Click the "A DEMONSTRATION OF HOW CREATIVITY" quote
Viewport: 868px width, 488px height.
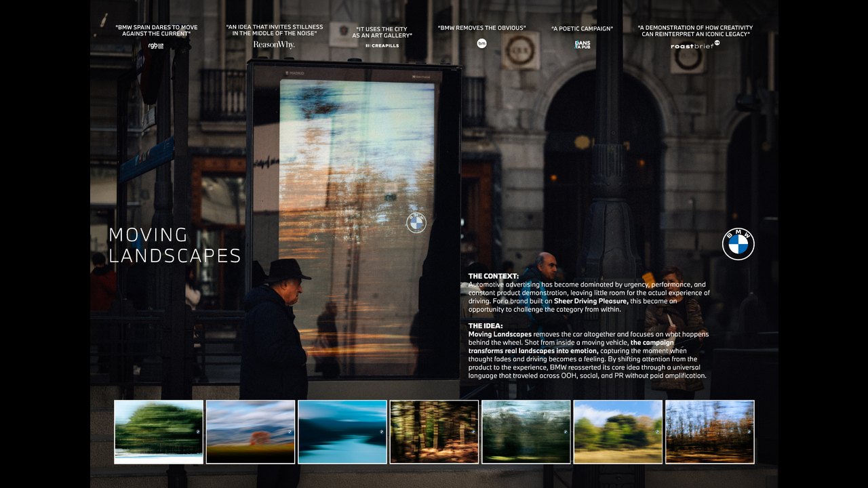click(695, 30)
